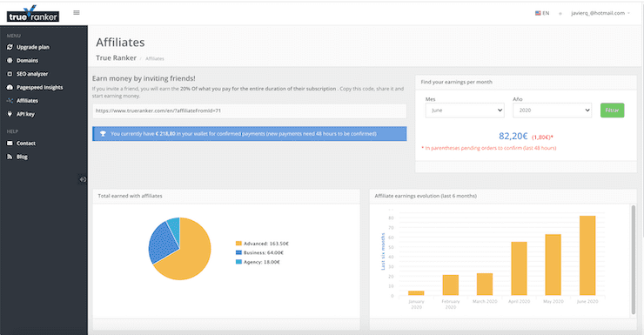Click the Domains globe icon

click(x=10, y=60)
